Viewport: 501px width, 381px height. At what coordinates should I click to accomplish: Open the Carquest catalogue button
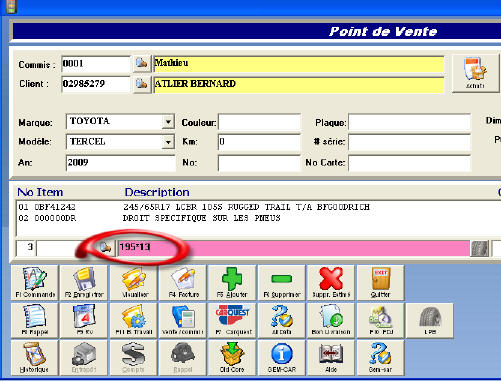(x=232, y=320)
